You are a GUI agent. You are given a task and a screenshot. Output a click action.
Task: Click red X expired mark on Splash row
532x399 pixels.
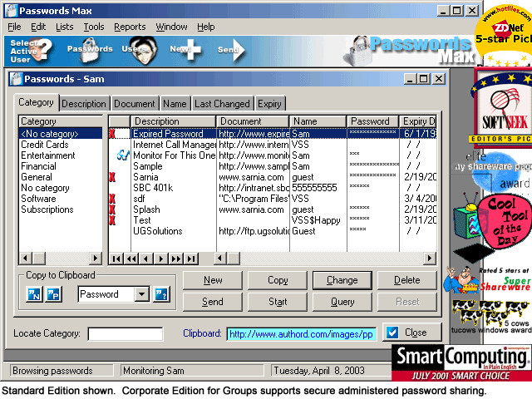click(x=112, y=209)
